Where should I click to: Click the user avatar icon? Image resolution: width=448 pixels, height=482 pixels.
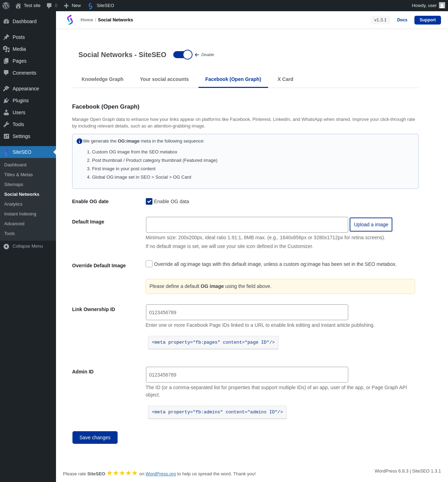click(x=442, y=6)
